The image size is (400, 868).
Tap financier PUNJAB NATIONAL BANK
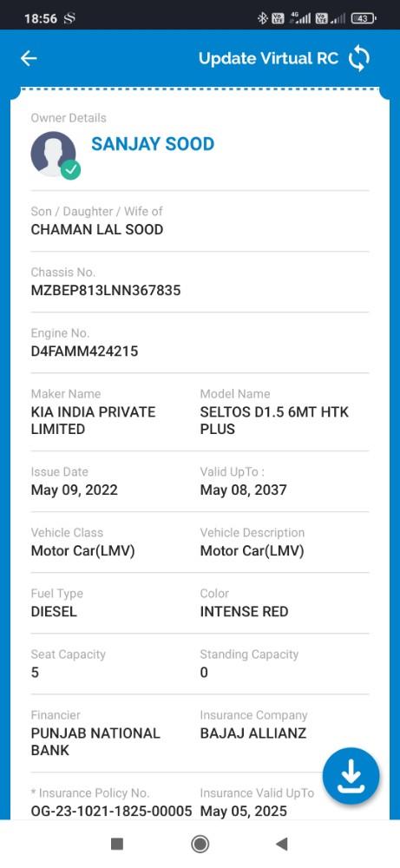(x=95, y=742)
